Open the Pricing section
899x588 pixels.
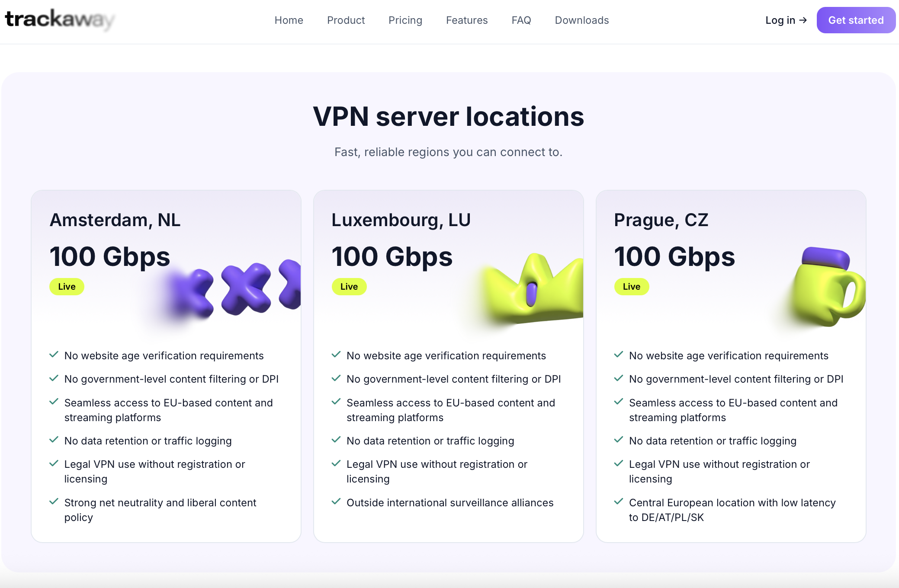[x=405, y=20]
